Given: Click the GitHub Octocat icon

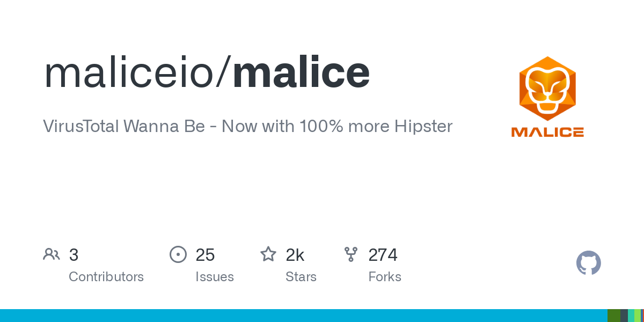Looking at the screenshot, I should click(x=588, y=263).
